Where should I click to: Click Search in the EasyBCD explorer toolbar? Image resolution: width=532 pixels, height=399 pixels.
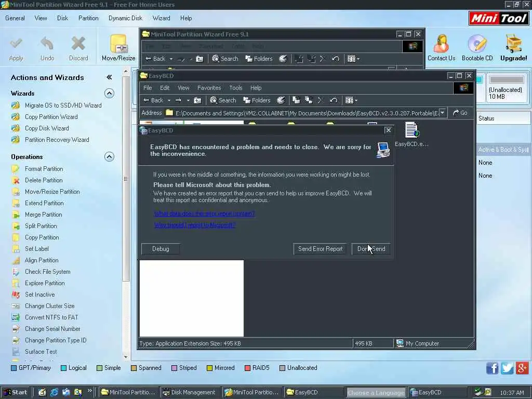[x=223, y=100]
